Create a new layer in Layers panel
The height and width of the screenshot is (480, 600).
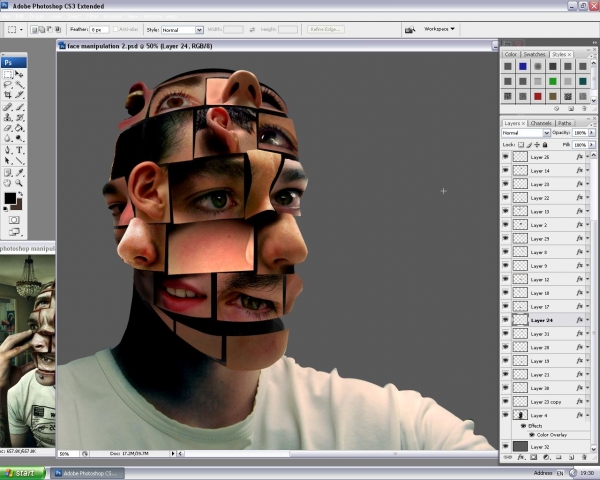571,457
